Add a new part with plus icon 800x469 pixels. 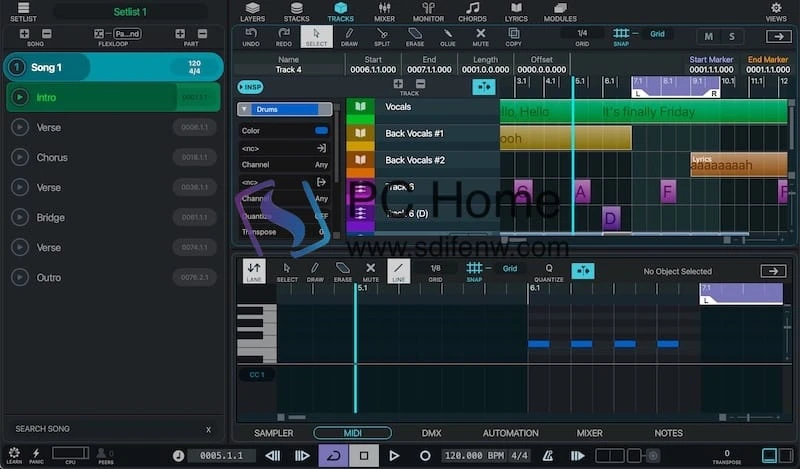180,34
